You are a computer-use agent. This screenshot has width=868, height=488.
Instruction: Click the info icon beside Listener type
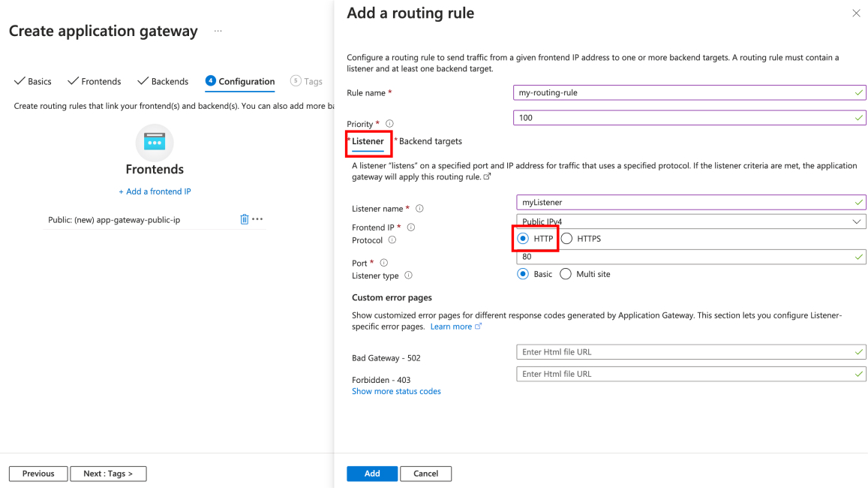pyautogui.click(x=407, y=276)
